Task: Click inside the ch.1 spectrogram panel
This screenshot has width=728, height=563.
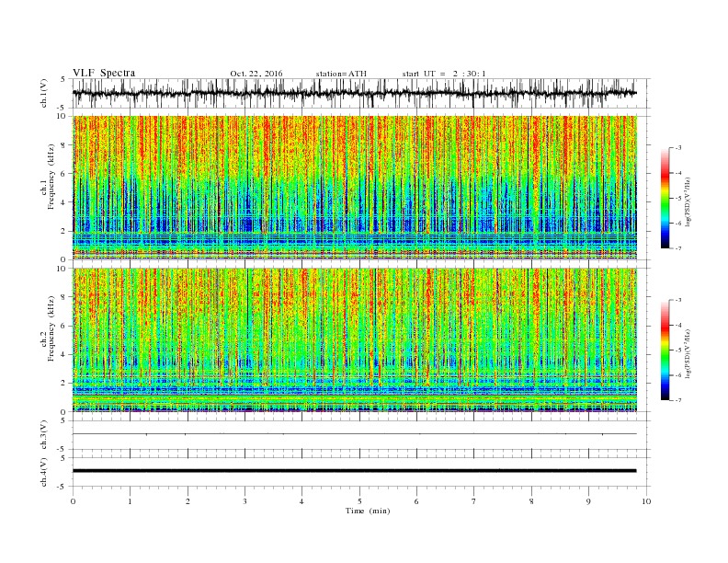Action: click(355, 188)
